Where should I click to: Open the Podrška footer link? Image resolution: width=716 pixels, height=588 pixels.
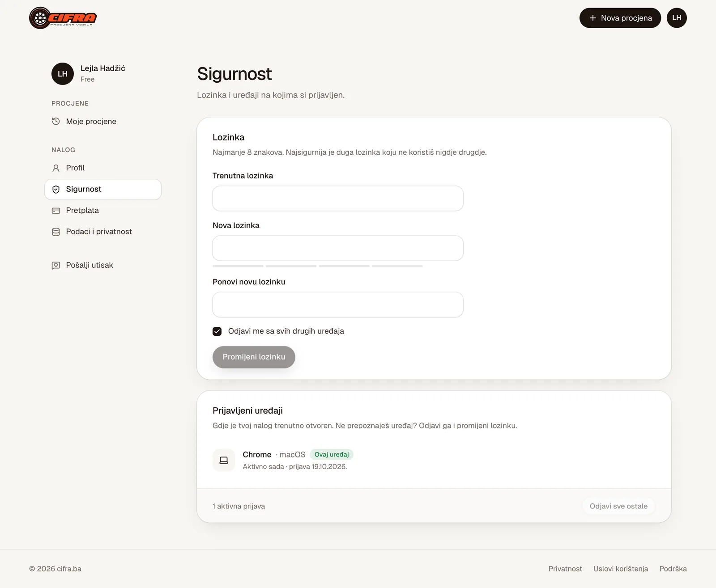[x=673, y=569]
